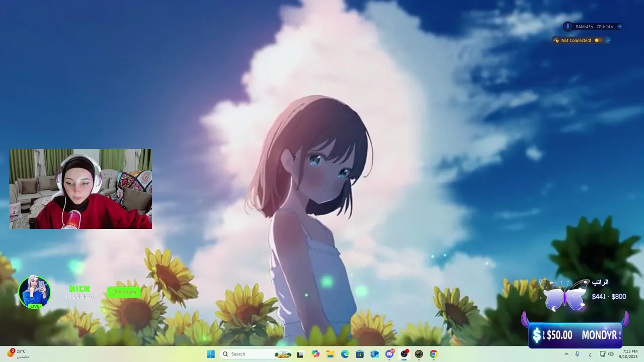Screen dimensions: 644x362
Task: Open Task View on the taskbar
Action: click(300, 354)
